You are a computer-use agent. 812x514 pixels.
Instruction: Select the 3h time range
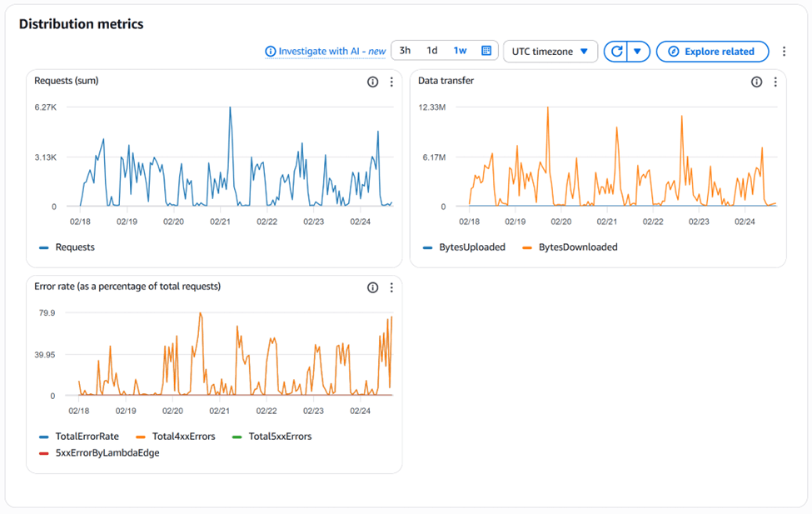[405, 51]
